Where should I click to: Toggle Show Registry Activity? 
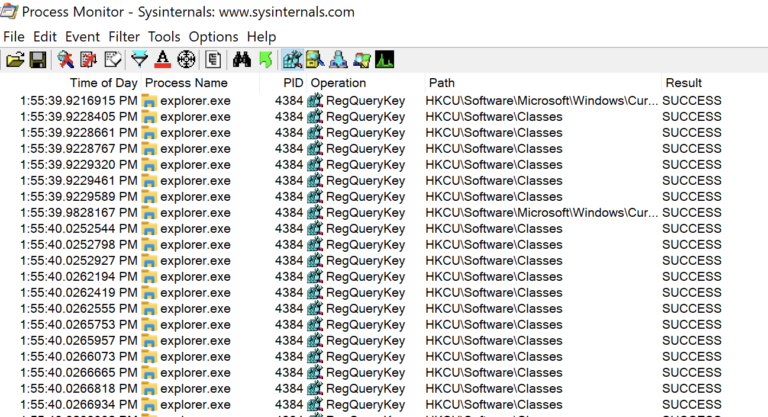tap(292, 60)
